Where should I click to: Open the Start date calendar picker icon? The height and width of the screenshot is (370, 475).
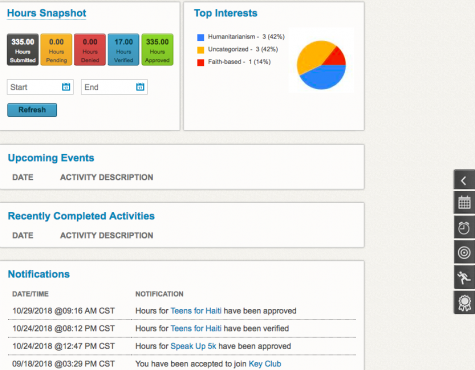point(66,87)
